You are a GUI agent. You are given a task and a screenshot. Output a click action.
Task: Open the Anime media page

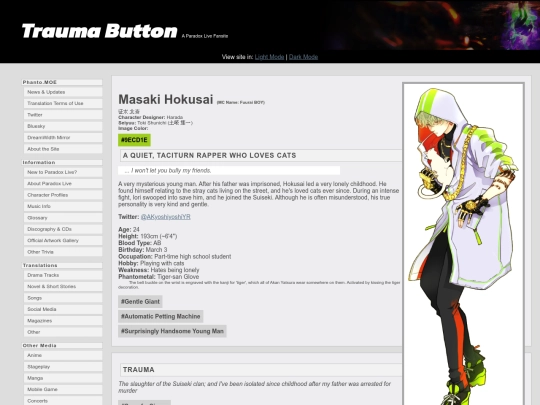pyautogui.click(x=63, y=355)
